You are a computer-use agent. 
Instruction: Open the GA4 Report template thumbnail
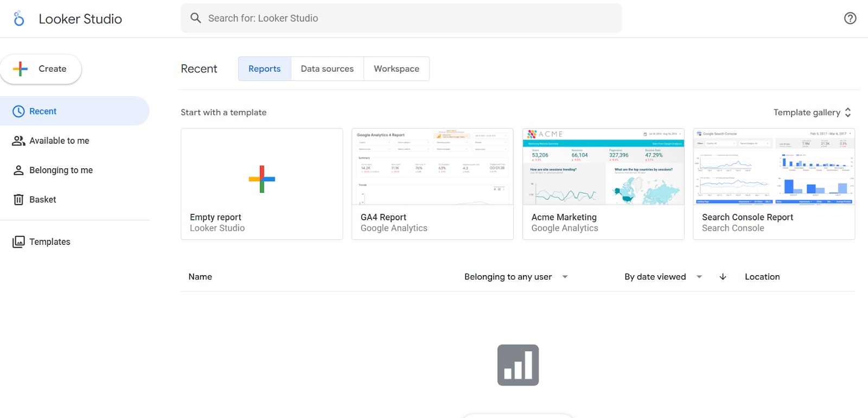pyautogui.click(x=432, y=167)
